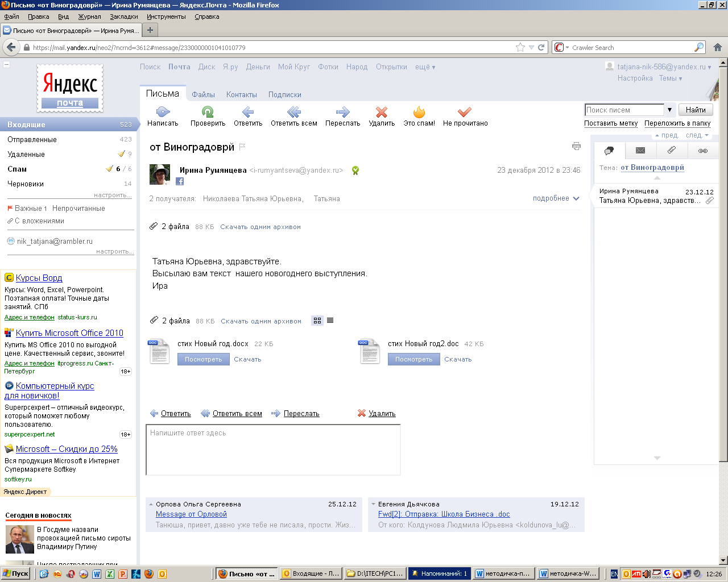
Task: Toggle the flag next to subject от Виноградоврй
Action: click(242, 147)
